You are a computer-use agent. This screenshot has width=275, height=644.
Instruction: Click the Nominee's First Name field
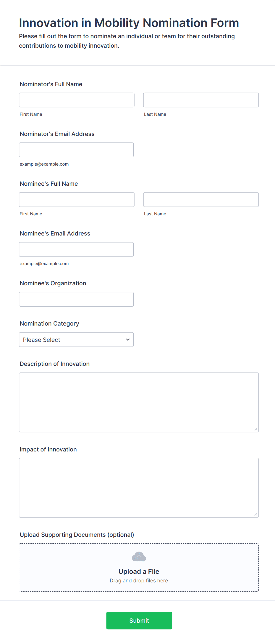[x=77, y=200]
